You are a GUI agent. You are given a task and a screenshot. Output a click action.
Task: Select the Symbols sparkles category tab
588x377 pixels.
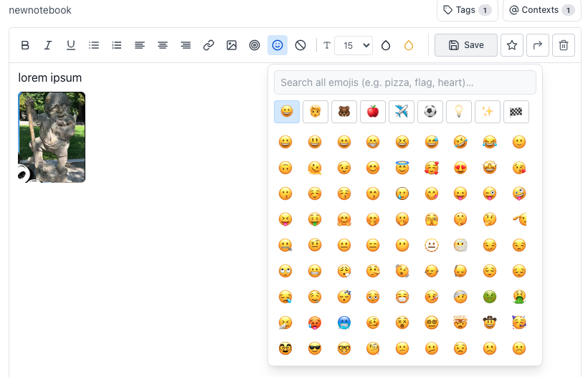tap(488, 112)
